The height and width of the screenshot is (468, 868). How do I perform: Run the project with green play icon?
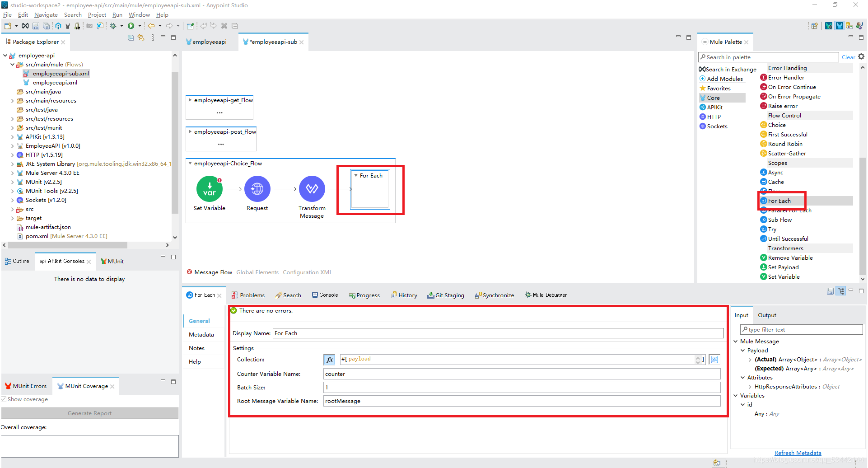coord(131,26)
